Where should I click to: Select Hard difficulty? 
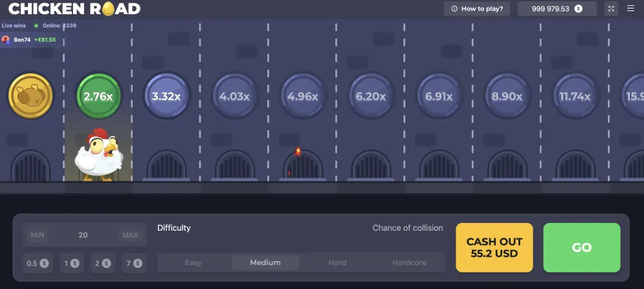[337, 262]
